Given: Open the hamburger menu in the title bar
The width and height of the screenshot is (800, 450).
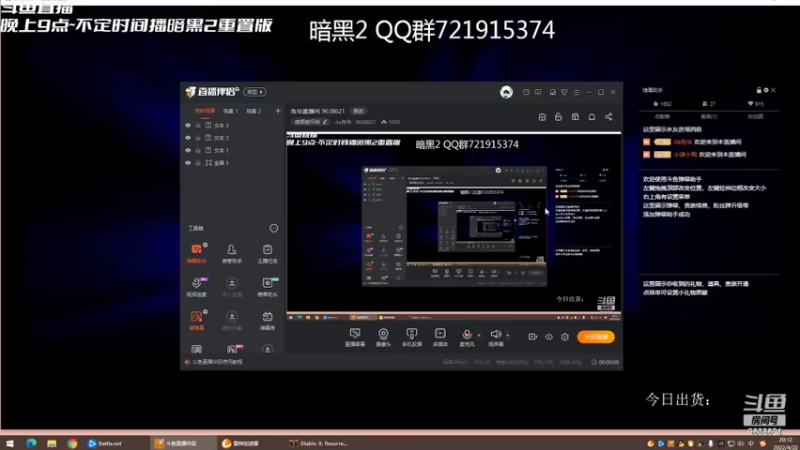Looking at the screenshot, I should (x=577, y=92).
